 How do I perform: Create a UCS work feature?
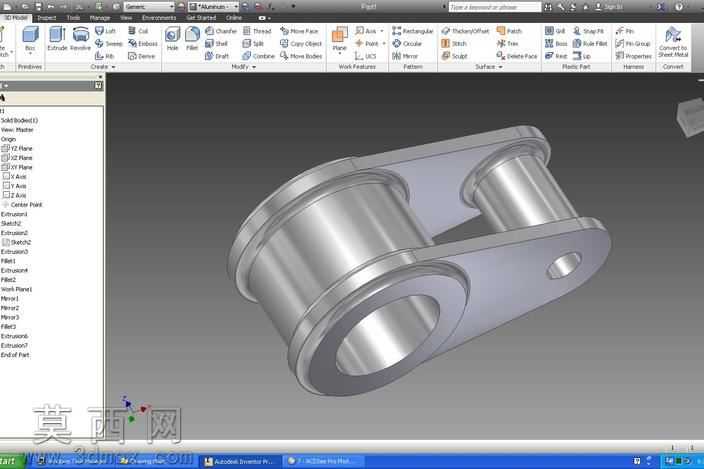365,56
